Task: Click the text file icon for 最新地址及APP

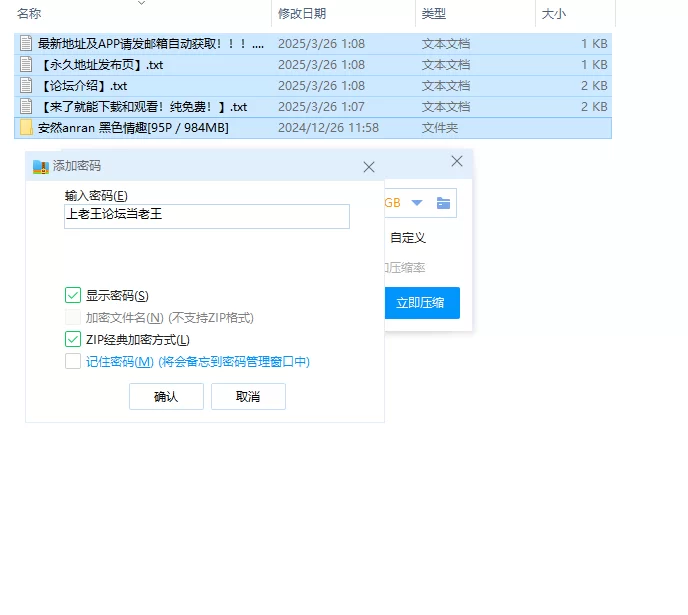Action: tap(26, 44)
